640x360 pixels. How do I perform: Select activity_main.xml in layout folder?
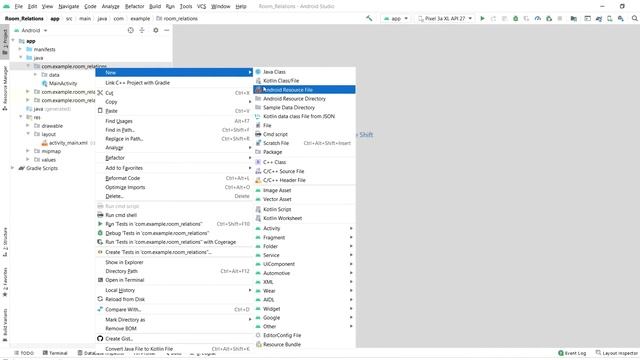coord(65,143)
